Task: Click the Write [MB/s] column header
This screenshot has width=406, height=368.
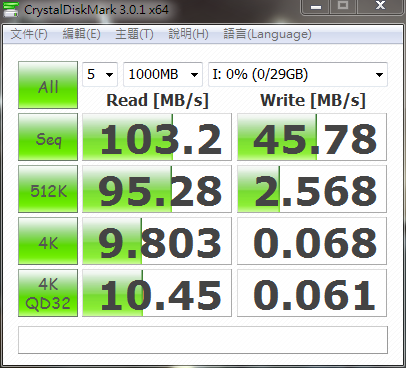Action: click(x=313, y=100)
